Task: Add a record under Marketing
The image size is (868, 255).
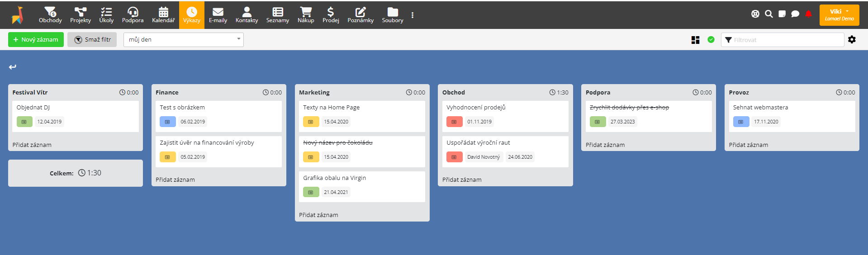Action: [319, 215]
